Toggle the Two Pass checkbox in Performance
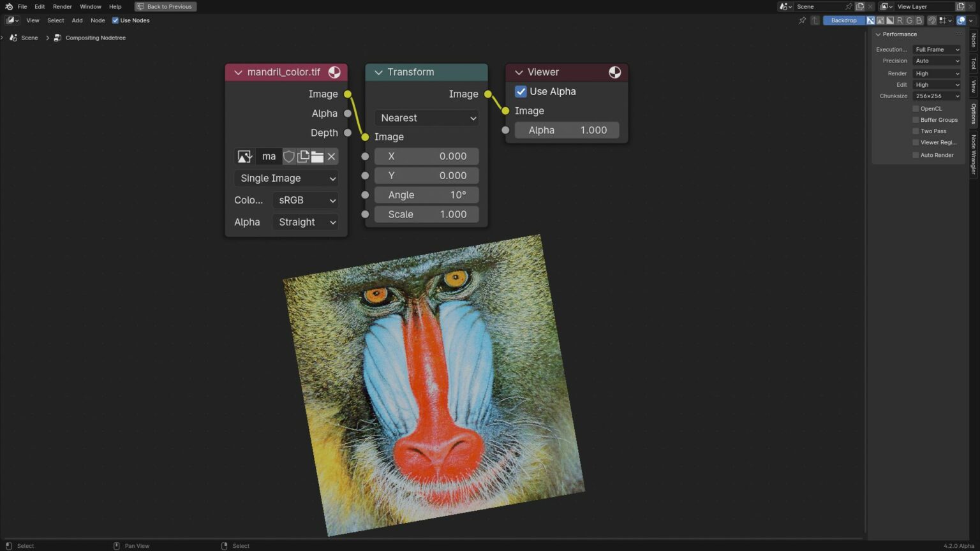Screen dimensions: 980x551 [x=916, y=131]
